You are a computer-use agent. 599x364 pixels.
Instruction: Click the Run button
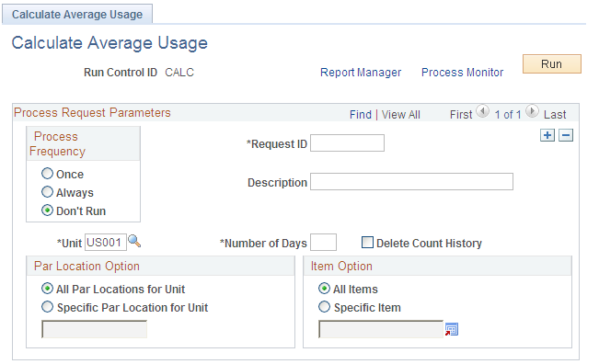[552, 63]
